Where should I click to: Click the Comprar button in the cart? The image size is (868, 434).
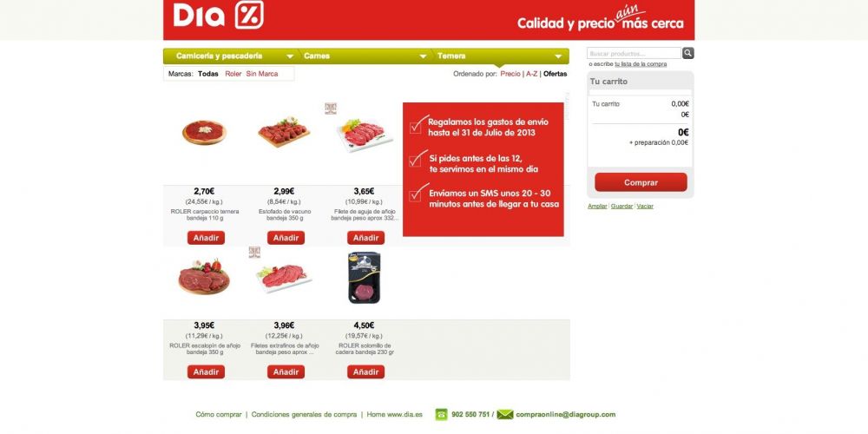(x=641, y=182)
